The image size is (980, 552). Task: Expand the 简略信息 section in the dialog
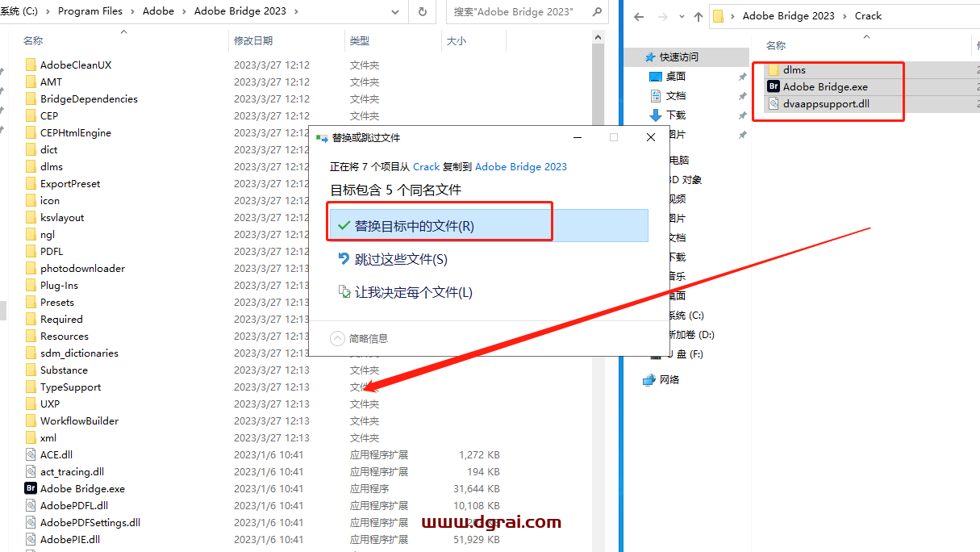pos(337,338)
